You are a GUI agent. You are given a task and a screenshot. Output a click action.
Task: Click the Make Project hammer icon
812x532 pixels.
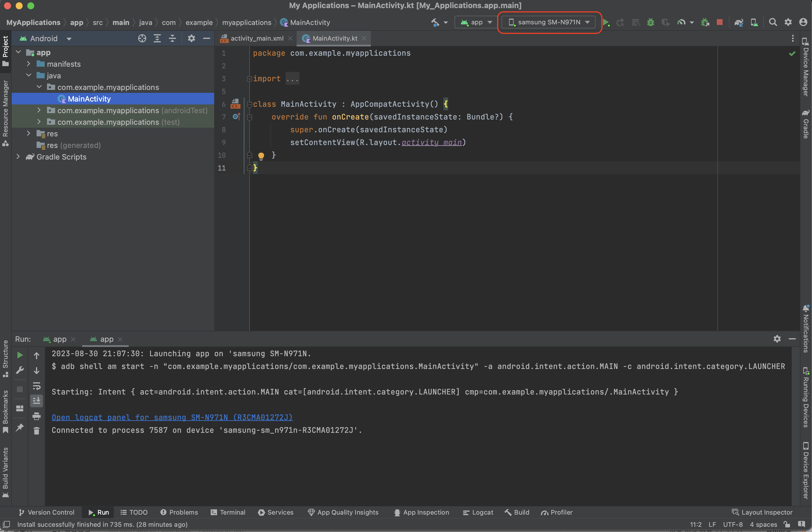pos(435,23)
